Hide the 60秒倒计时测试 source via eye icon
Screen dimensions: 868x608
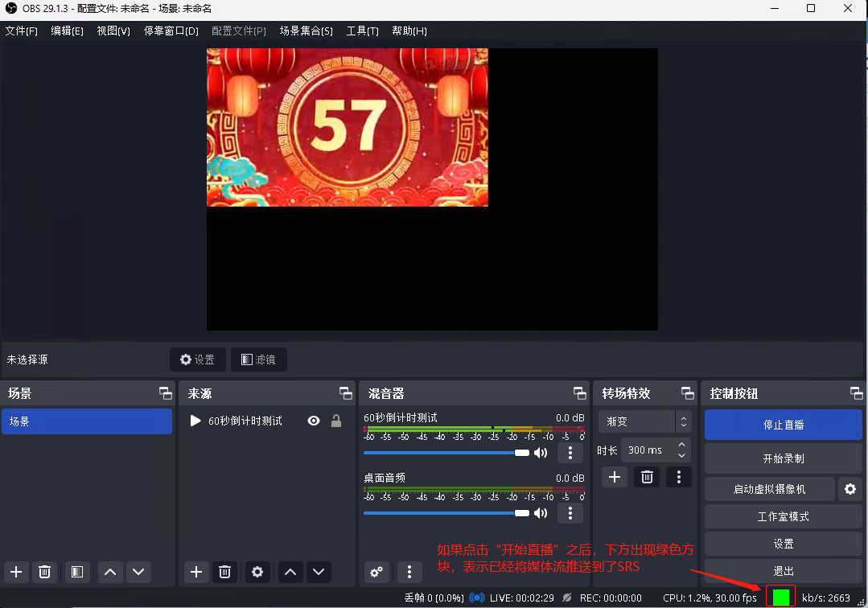tap(314, 421)
